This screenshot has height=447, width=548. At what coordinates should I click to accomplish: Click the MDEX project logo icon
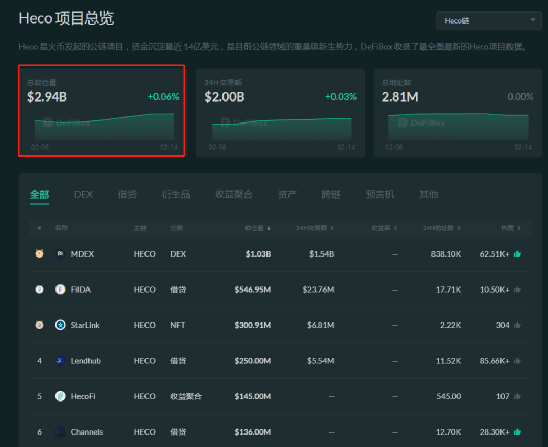coord(60,254)
